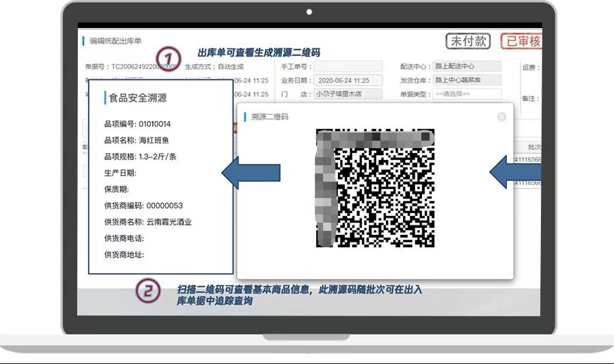The height and width of the screenshot is (364, 614).
Task: Click the 批次 column header
Action: [533, 147]
